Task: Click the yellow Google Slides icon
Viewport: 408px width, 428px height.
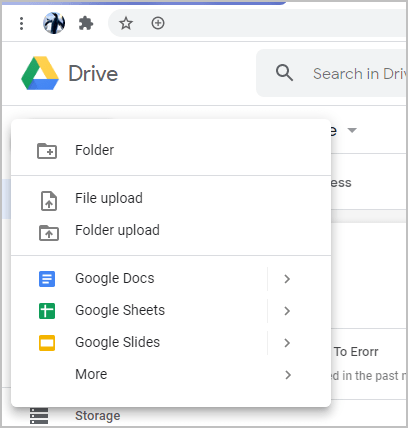Action: pos(47,343)
